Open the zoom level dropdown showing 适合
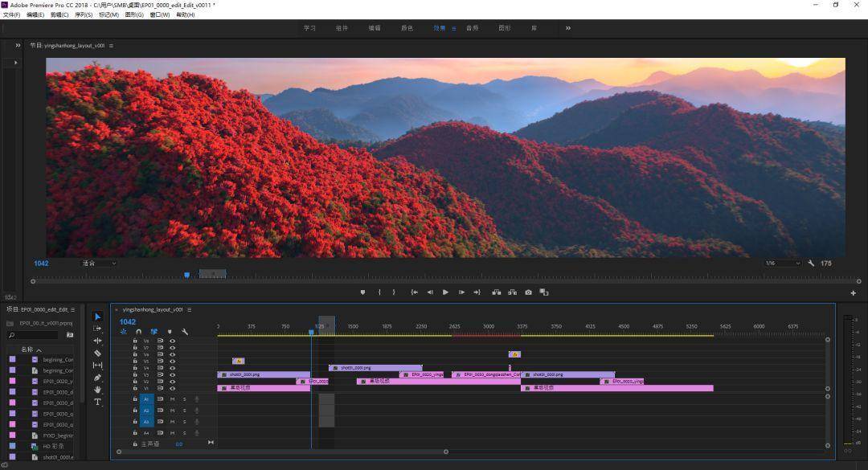 coord(99,264)
